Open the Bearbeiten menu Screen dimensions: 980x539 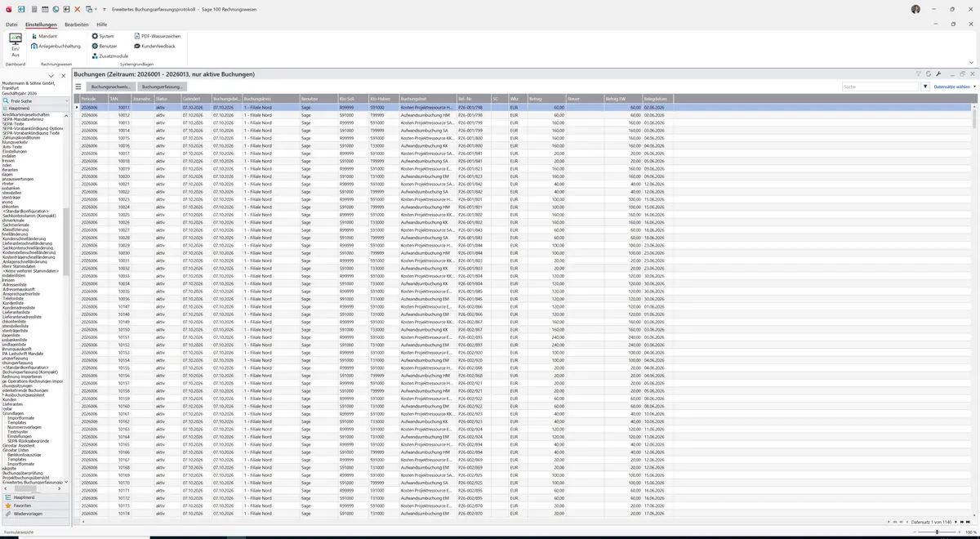tap(77, 24)
